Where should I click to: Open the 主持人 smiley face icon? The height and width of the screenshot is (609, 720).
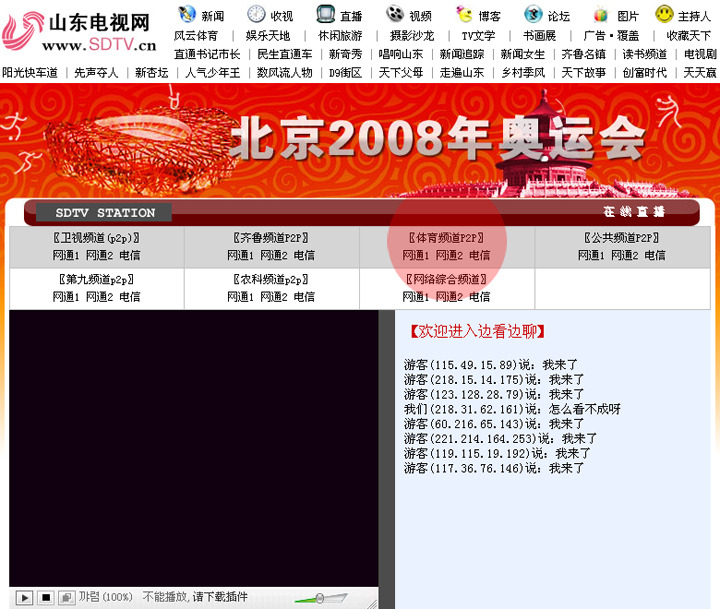[664, 14]
